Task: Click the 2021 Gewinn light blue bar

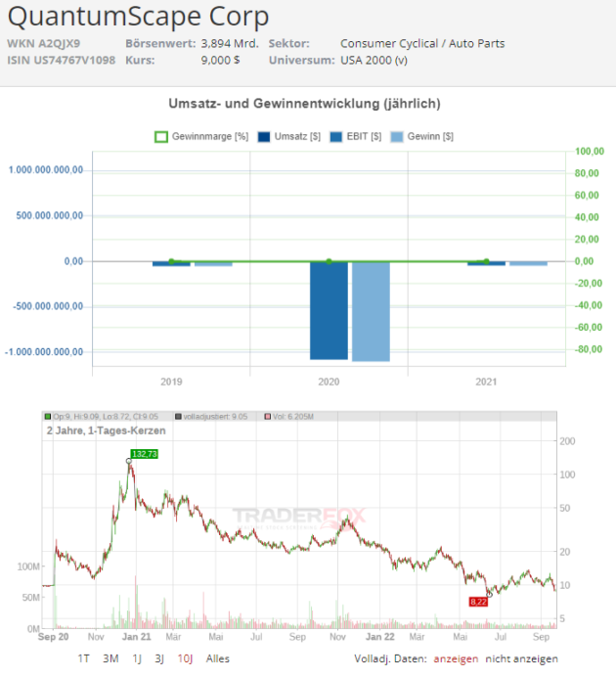Action: [529, 263]
